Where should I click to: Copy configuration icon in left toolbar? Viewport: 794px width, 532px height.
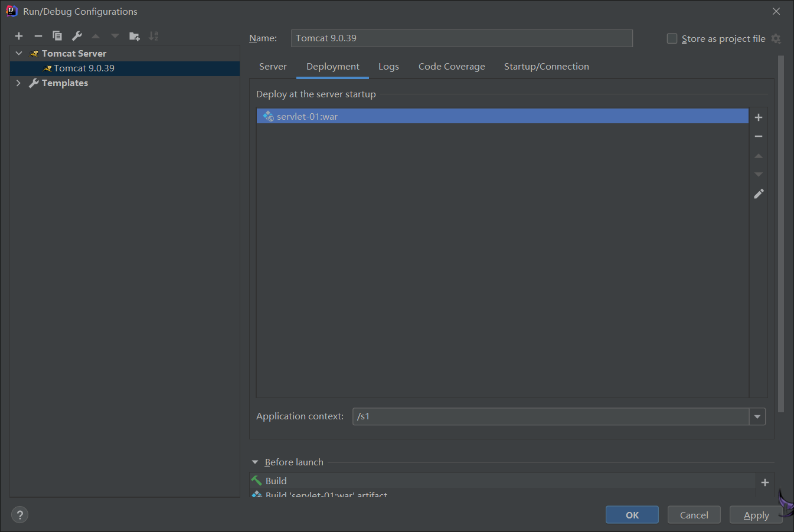[x=57, y=36]
